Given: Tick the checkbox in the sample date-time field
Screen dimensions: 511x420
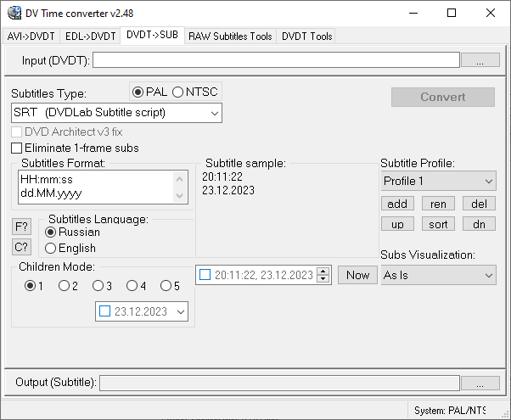Looking at the screenshot, I should click(x=205, y=275).
